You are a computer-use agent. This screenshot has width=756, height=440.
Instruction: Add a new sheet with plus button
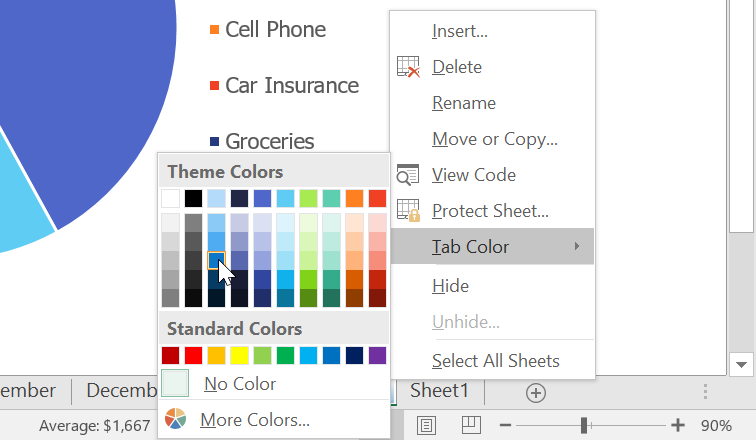536,392
